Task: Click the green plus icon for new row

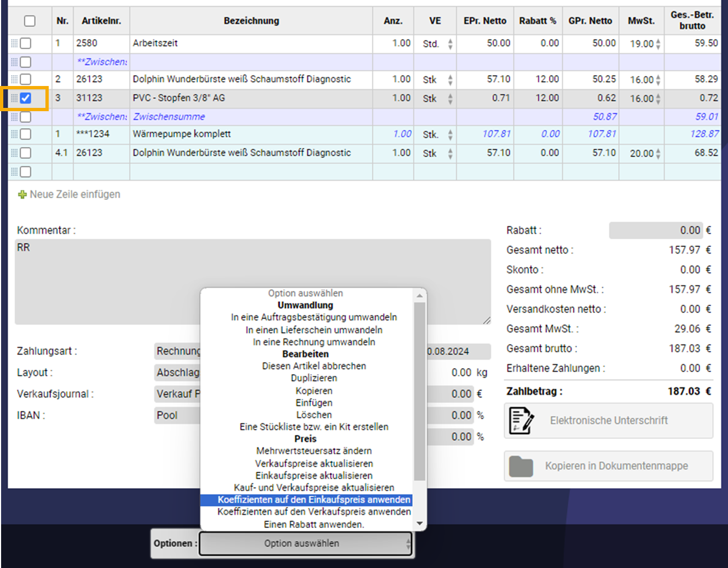Action: click(22, 194)
